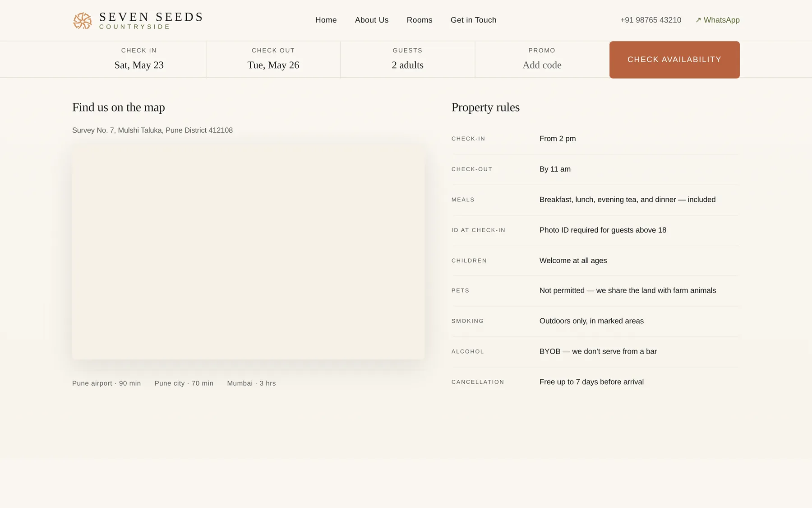Click the Cancellation rule row text
The width and height of the screenshot is (812, 508).
pyautogui.click(x=595, y=382)
